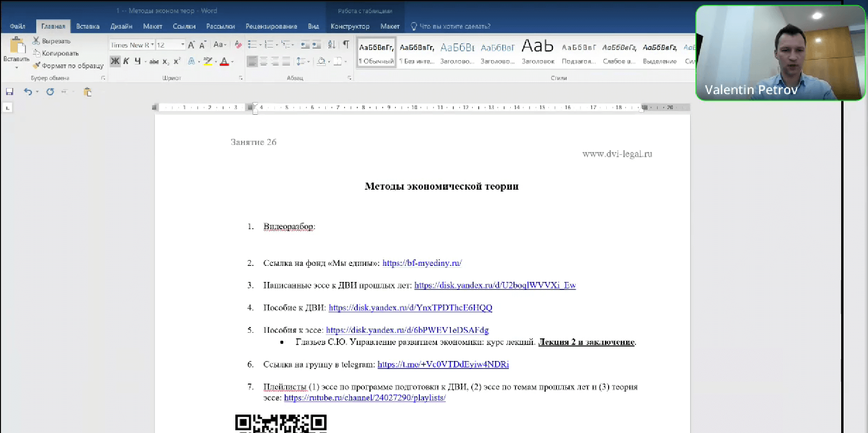Click the Save icon in quick access toolbar
The image size is (868, 433).
pyautogui.click(x=9, y=91)
